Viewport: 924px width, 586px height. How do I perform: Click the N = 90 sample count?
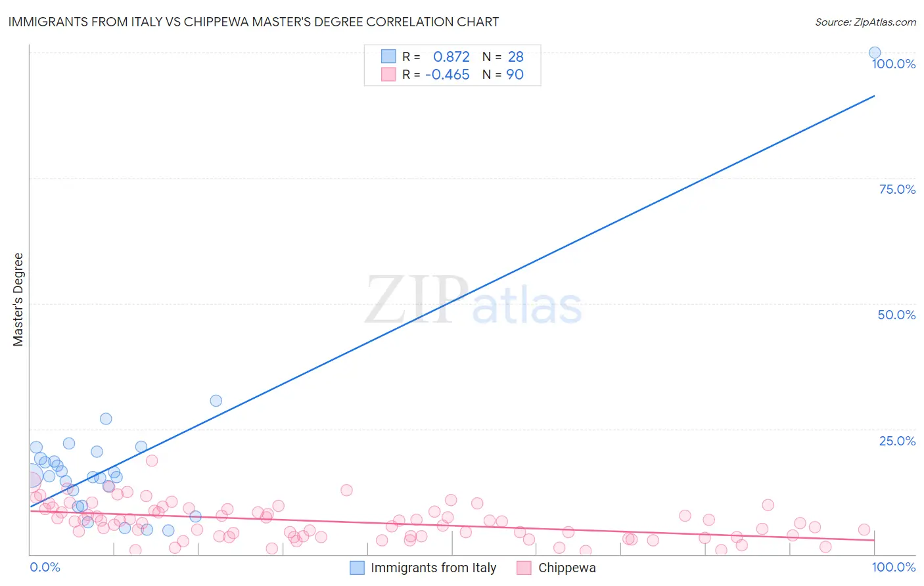pyautogui.click(x=503, y=74)
